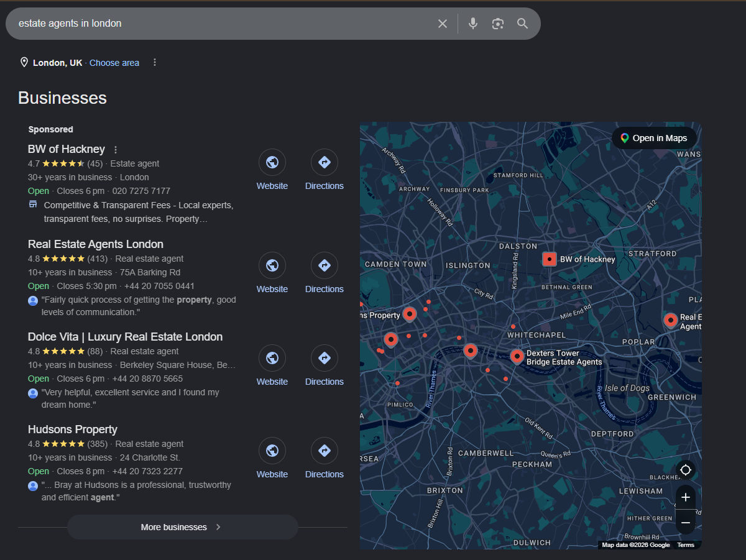Click the Businesses heading
Viewport: 746px width, 560px height.
point(62,98)
